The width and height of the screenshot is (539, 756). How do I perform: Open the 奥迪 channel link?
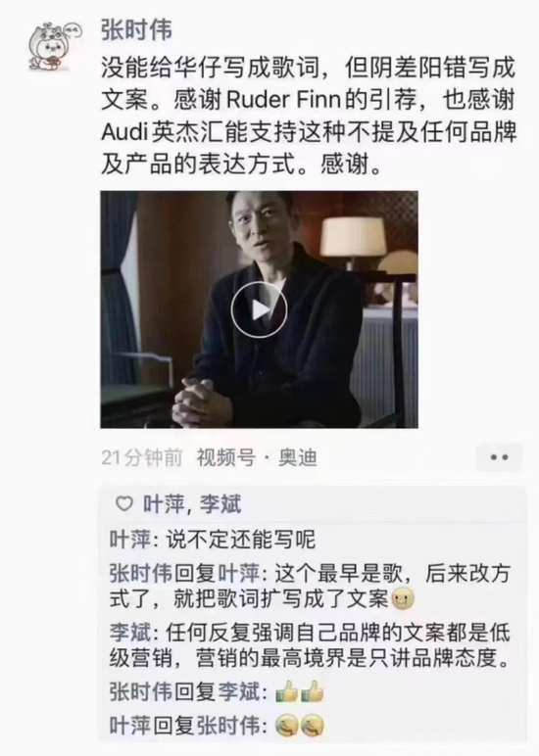[297, 457]
